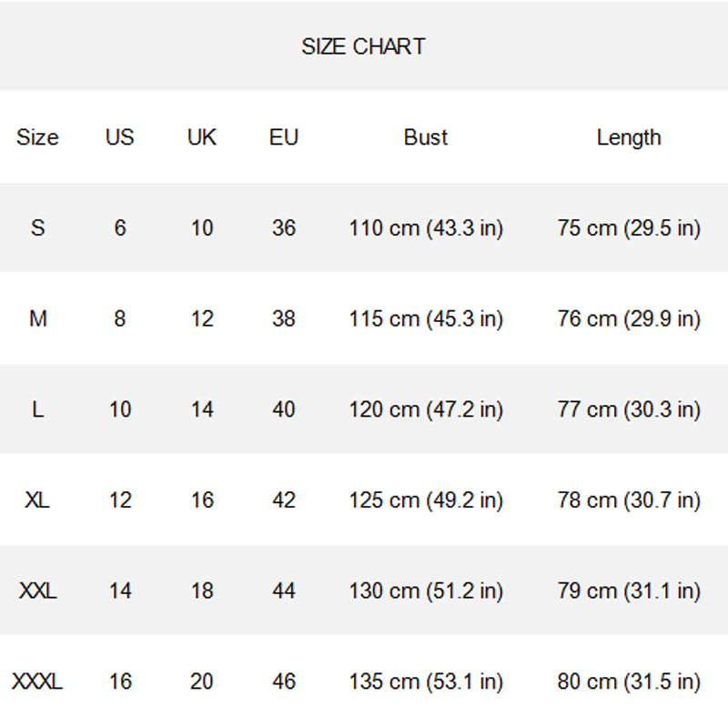Select the XL size row label
728x727 pixels.
click(37, 500)
